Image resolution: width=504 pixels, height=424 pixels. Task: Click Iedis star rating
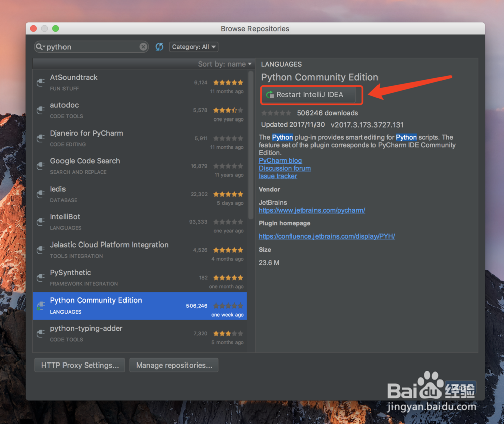coord(228,194)
